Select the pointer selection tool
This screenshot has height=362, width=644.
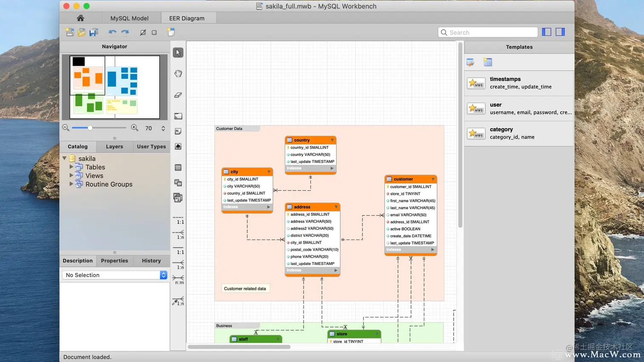click(x=178, y=53)
